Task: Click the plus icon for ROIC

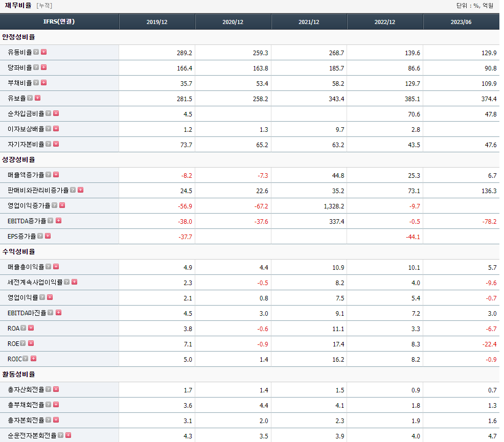Action: click(33, 359)
